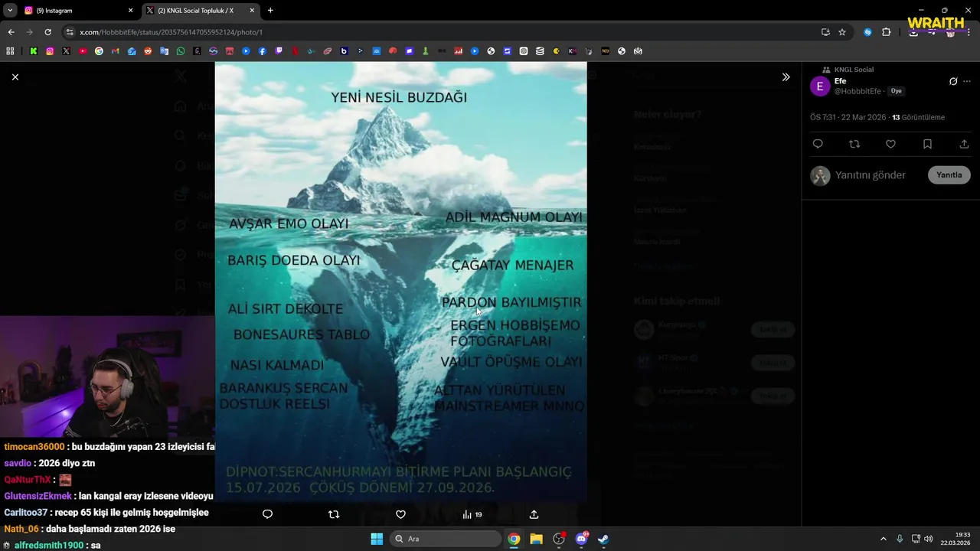Open the three-dot more menu on Efe's post

[967, 81]
